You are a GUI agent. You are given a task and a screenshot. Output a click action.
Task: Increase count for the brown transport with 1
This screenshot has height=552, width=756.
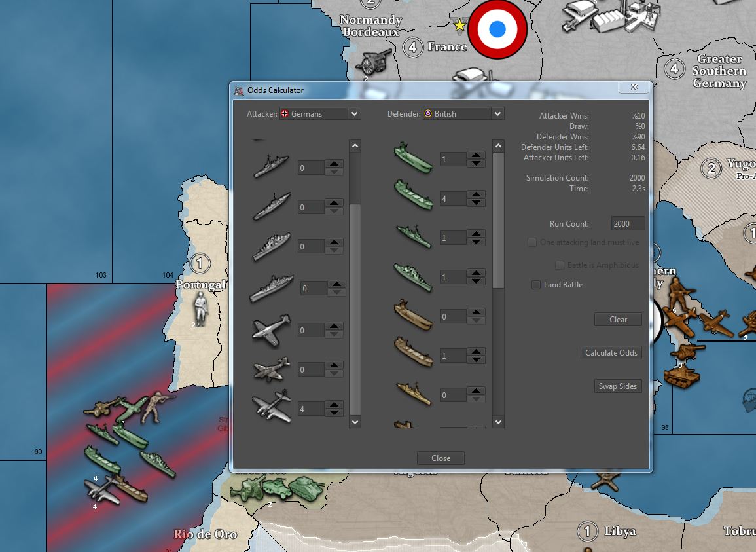click(476, 352)
